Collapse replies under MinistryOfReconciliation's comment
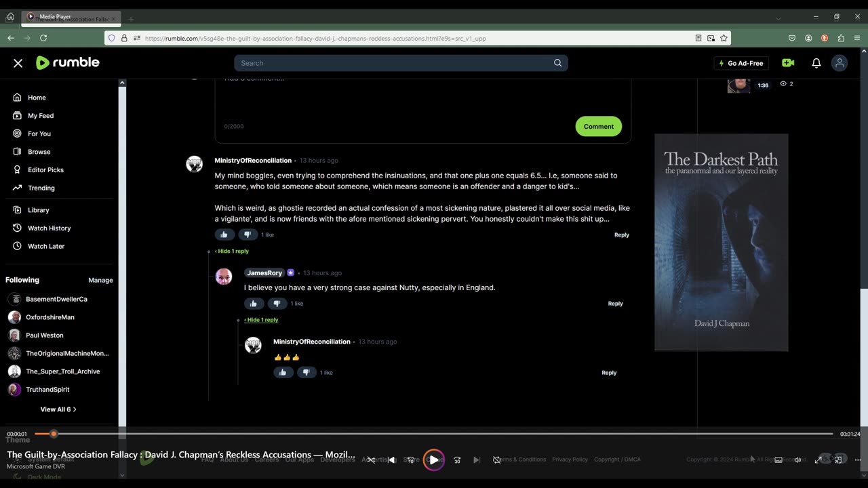The width and height of the screenshot is (868, 488). tap(232, 251)
